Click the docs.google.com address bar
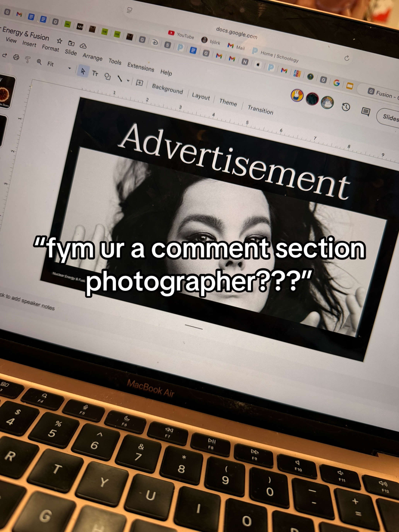Image resolution: width=399 pixels, height=532 pixels. coord(236,33)
